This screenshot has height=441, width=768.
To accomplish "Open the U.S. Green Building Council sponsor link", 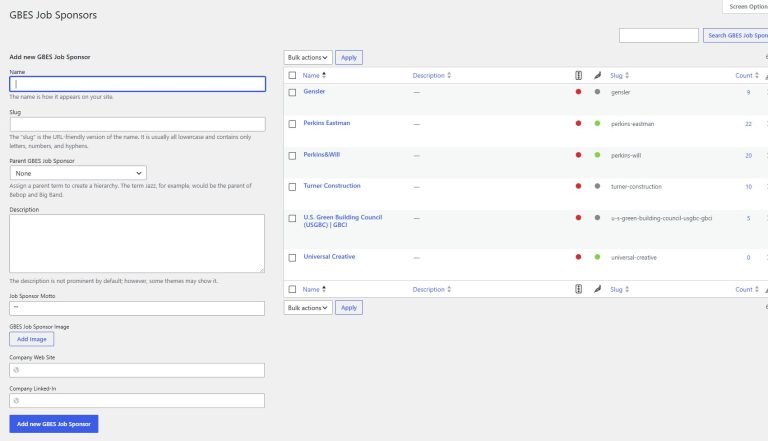I will 342,221.
